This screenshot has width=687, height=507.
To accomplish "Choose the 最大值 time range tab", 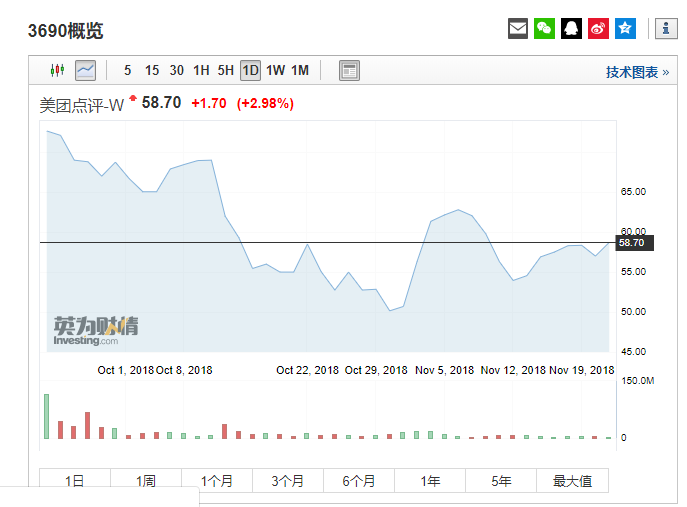I will 572,481.
